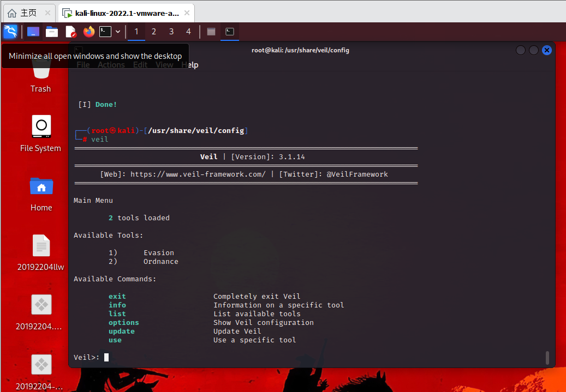Click the @VeilFramework Twitter handle text

pos(357,174)
